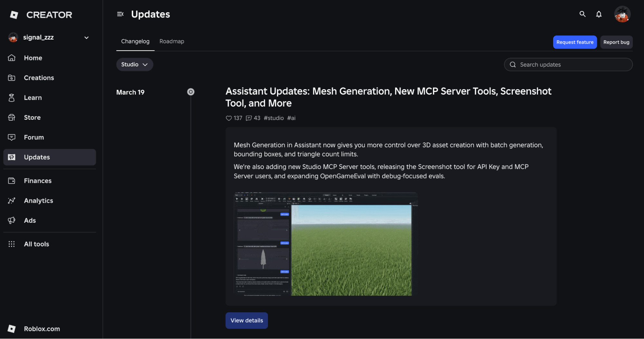Click the signal_zzz account avatar in the sidebar

[13, 38]
